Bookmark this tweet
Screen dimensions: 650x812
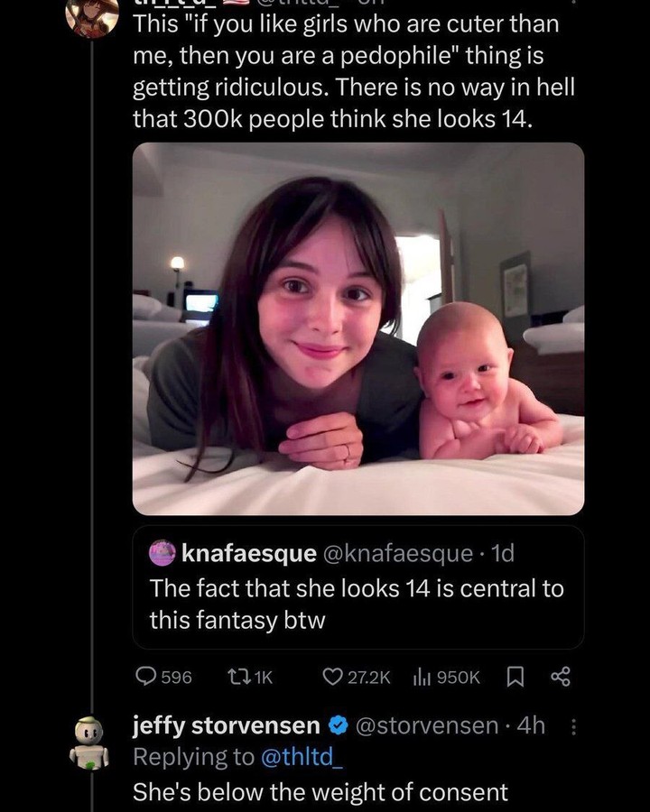pyautogui.click(x=514, y=676)
